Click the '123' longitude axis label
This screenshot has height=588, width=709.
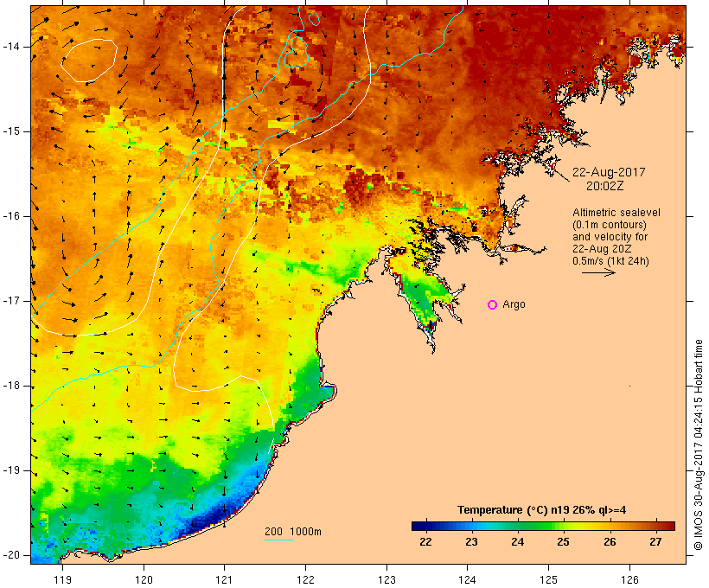click(x=386, y=579)
